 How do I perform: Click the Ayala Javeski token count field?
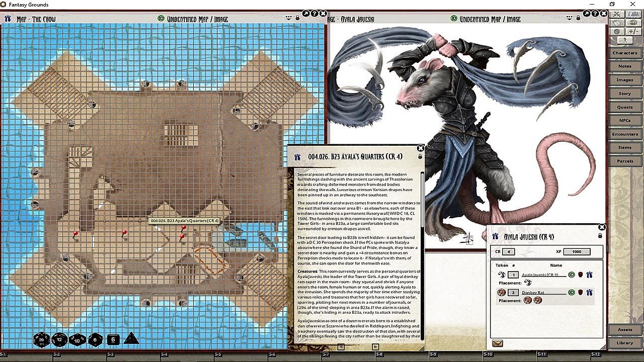[513, 275]
